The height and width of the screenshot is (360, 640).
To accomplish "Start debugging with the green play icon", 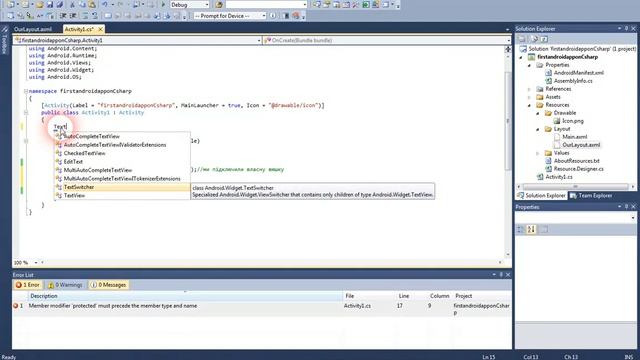I will click(163, 5).
